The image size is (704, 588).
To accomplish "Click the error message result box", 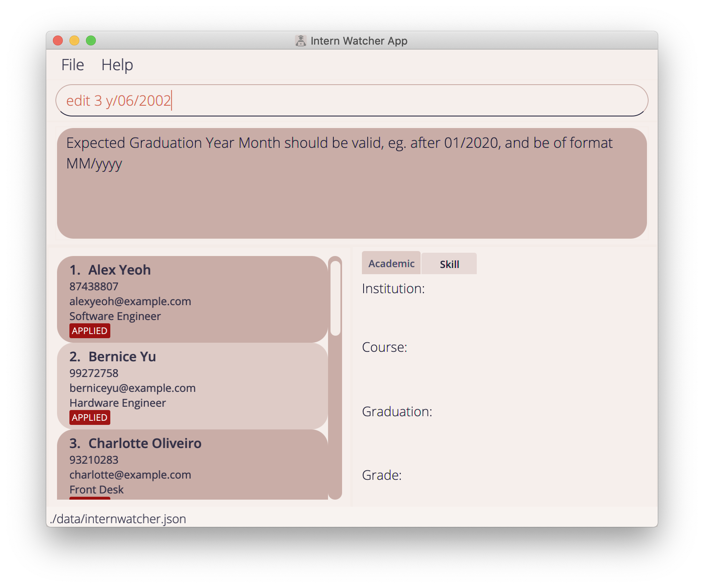I will pyautogui.click(x=352, y=183).
